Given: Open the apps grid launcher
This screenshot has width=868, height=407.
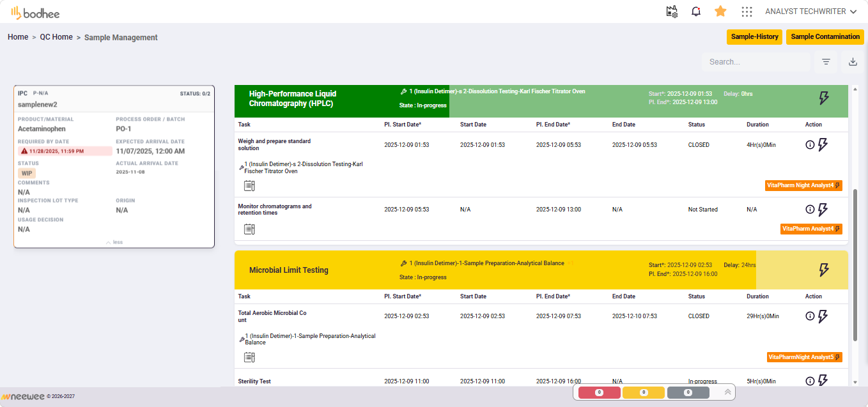Looking at the screenshot, I should point(747,12).
